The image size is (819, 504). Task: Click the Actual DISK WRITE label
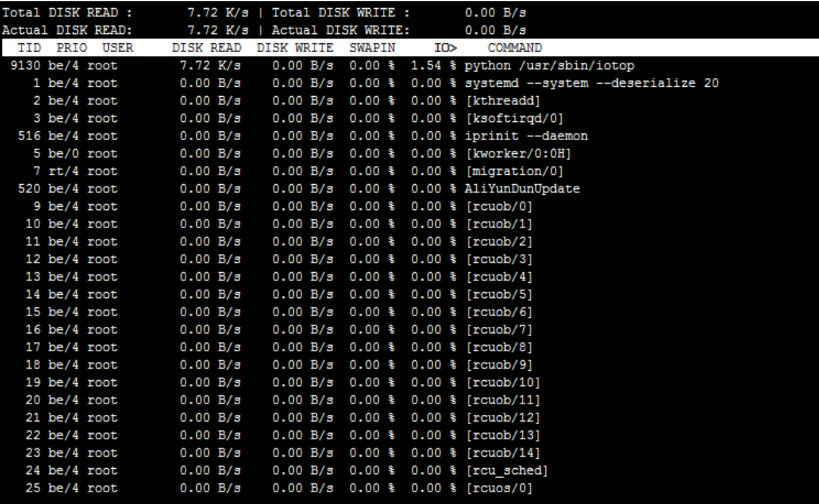[341, 30]
